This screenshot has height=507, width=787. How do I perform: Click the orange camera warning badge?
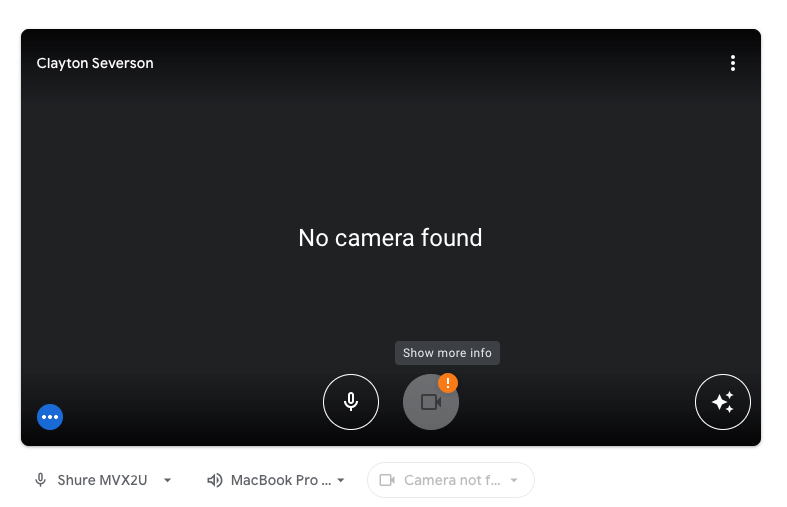click(x=448, y=383)
